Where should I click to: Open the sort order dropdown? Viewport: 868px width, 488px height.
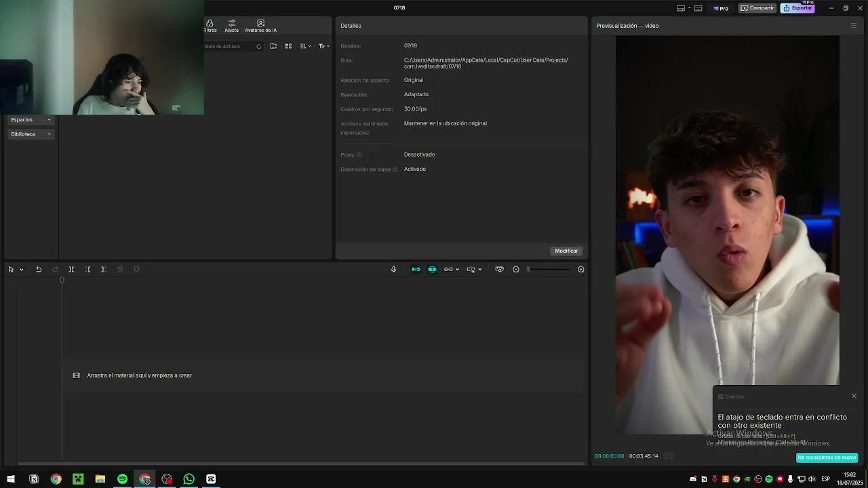[x=305, y=46]
